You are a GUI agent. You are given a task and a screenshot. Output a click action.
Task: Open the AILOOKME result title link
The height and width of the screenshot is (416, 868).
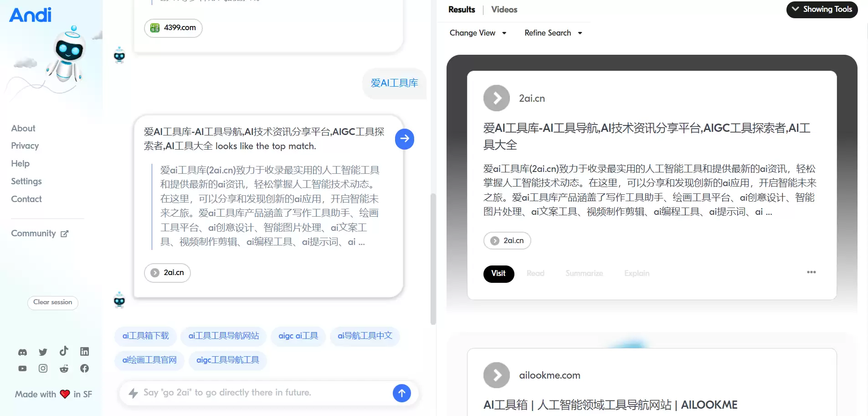click(x=611, y=405)
